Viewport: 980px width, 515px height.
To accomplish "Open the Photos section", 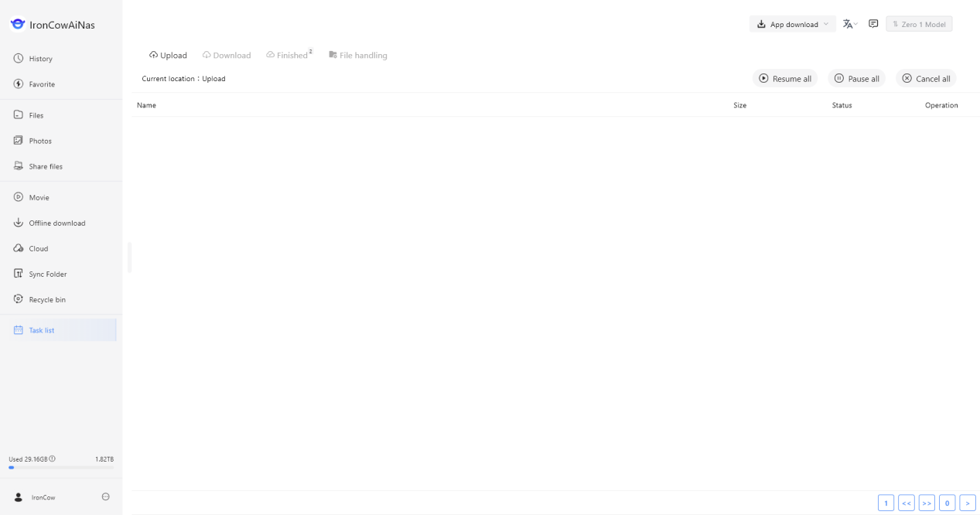I will [40, 141].
